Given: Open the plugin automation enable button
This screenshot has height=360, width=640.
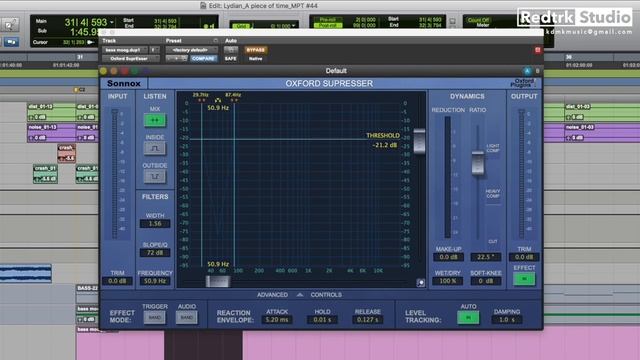Looking at the screenshot, I should click(x=231, y=50).
